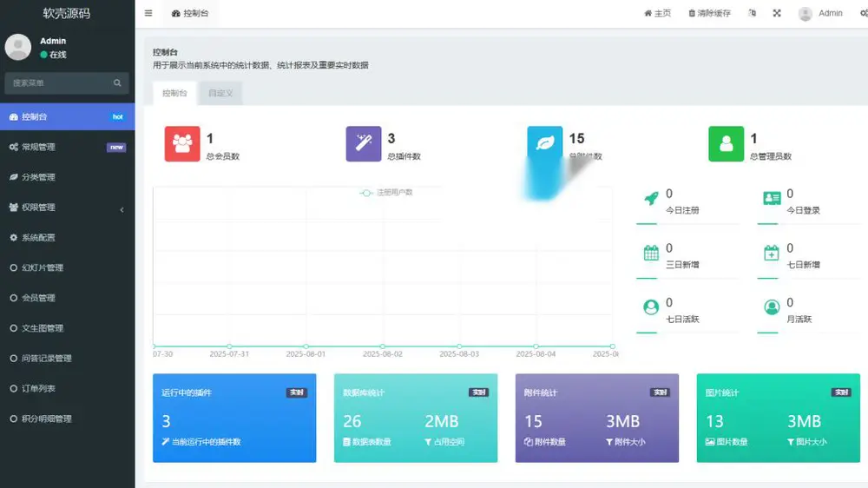Open the 数据库统计 card
868x488 pixels.
pyautogui.click(x=416, y=419)
